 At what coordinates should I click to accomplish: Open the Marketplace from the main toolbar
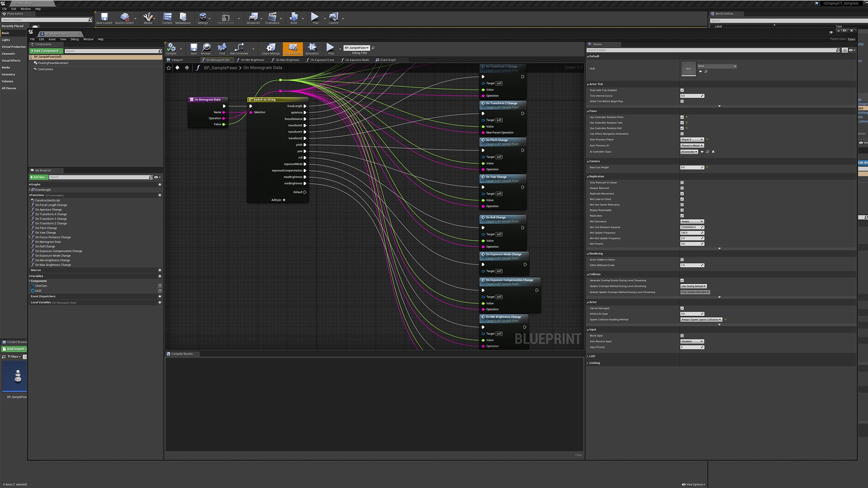coord(183,18)
